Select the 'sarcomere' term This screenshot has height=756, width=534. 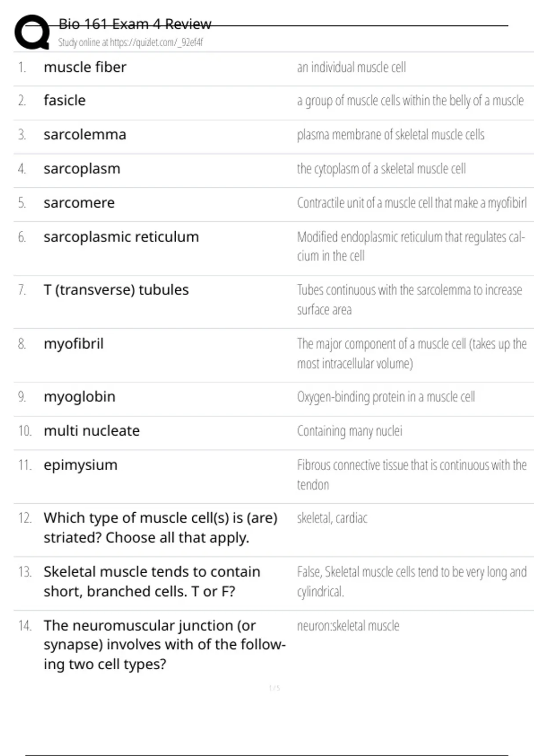point(79,203)
